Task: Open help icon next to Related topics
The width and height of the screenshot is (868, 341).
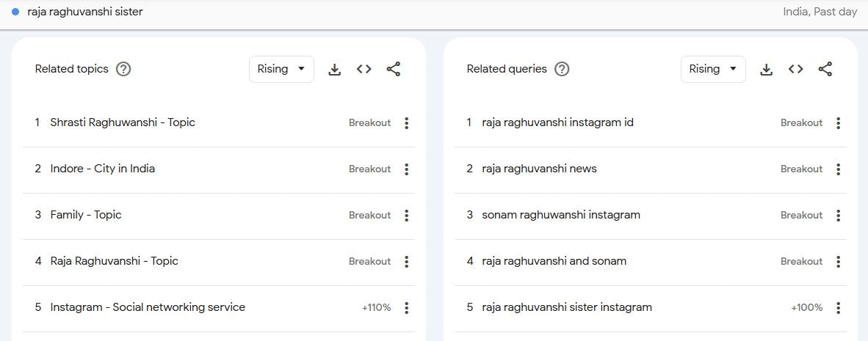Action: coord(123,69)
